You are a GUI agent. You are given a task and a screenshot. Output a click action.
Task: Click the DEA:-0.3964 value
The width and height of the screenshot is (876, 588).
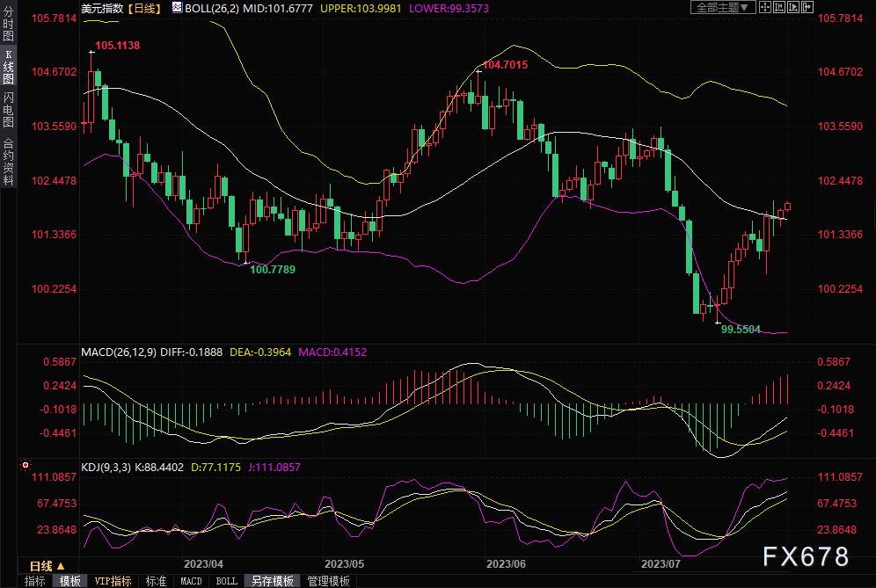(x=260, y=352)
